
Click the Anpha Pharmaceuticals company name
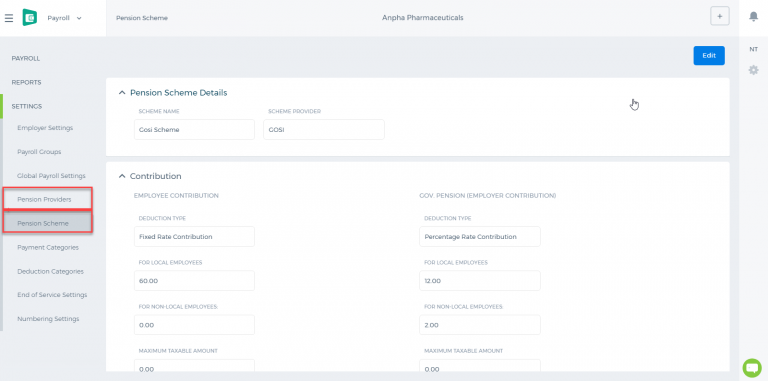(x=423, y=18)
